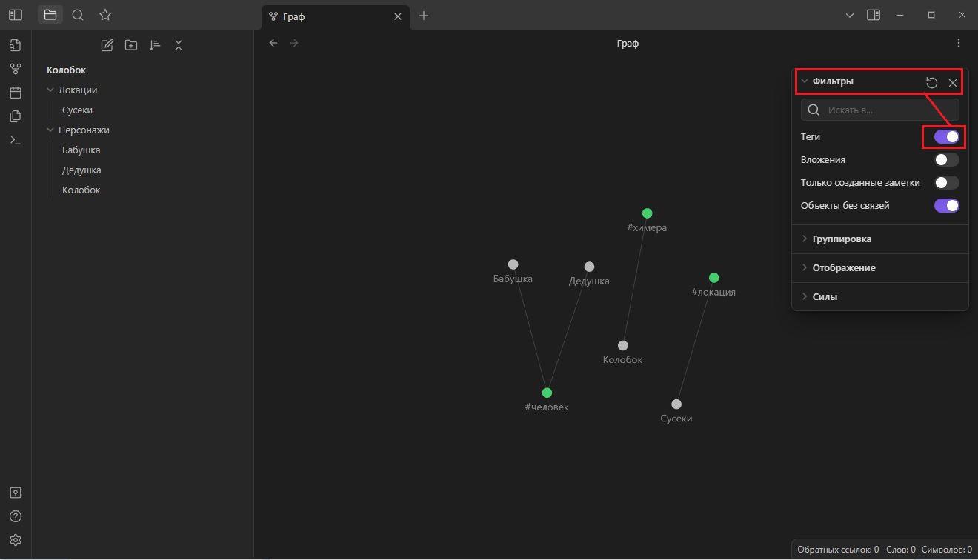The width and height of the screenshot is (978, 560).
Task: Create a new note icon
Action: [x=107, y=45]
